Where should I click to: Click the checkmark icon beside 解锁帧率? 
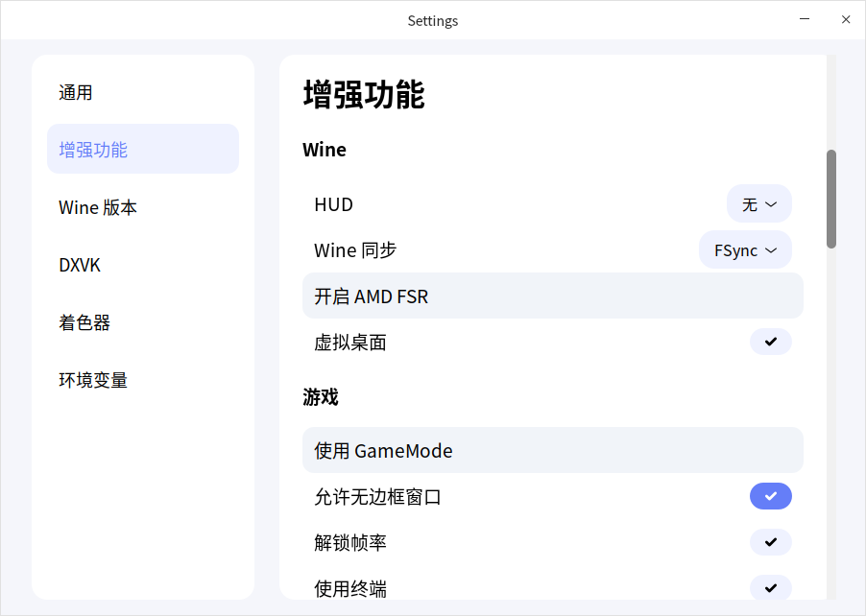pyautogui.click(x=771, y=542)
